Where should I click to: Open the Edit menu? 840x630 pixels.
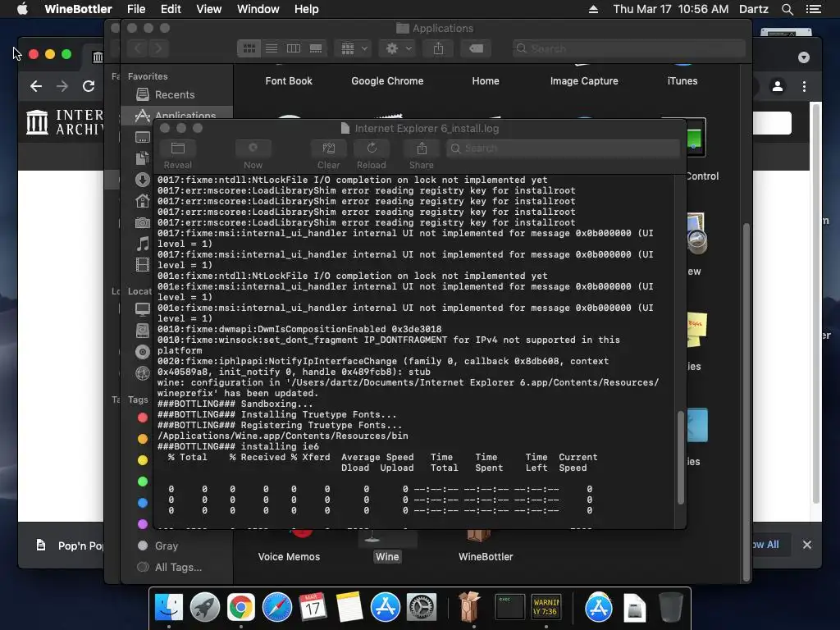coord(171,9)
